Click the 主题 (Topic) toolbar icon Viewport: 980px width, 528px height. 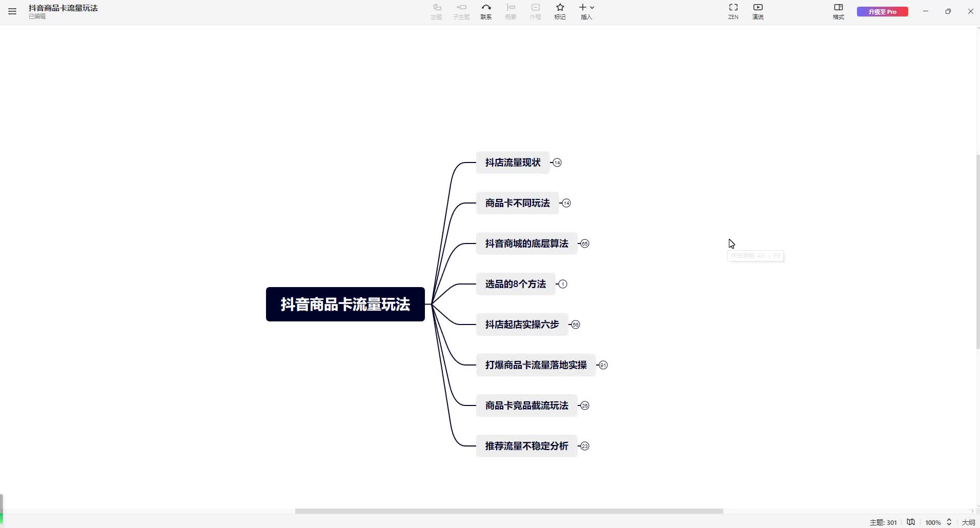[x=436, y=11]
